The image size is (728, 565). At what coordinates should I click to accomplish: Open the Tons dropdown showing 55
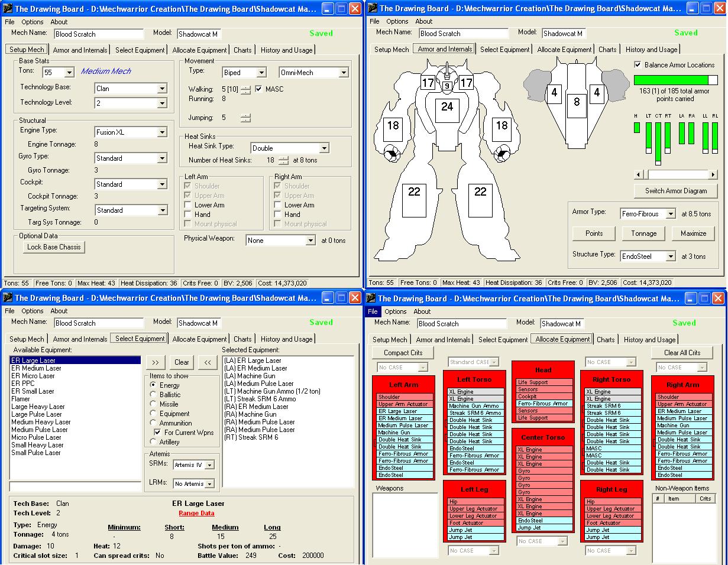coord(69,73)
